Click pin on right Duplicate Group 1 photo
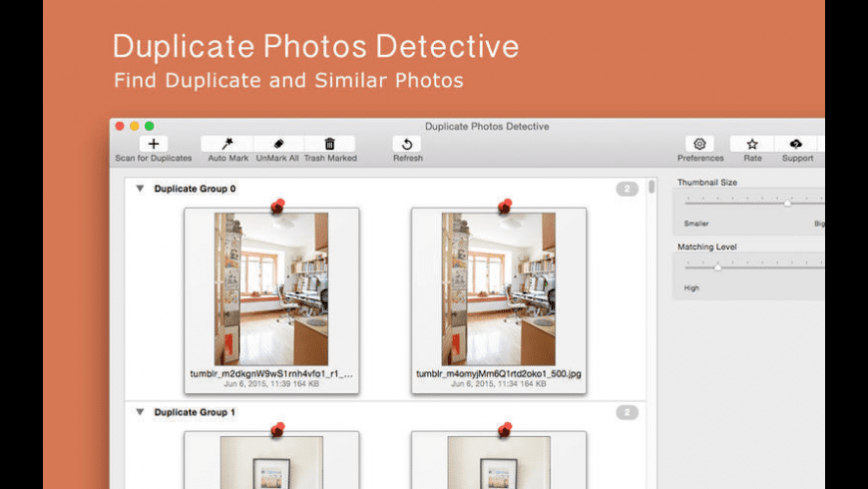This screenshot has height=489, width=868. click(505, 430)
